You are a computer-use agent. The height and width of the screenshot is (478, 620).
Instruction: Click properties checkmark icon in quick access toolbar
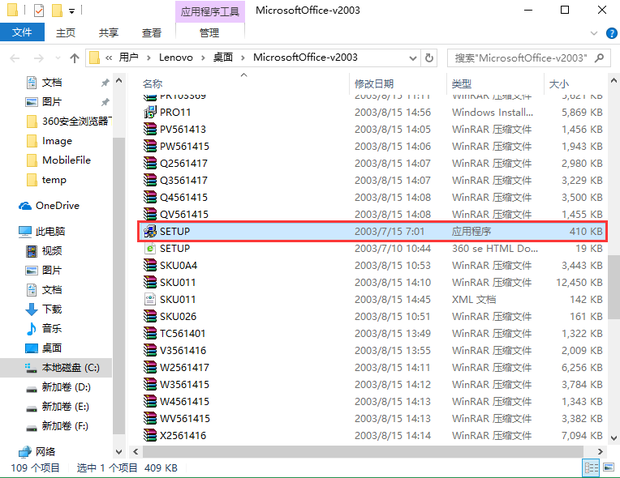(39, 10)
